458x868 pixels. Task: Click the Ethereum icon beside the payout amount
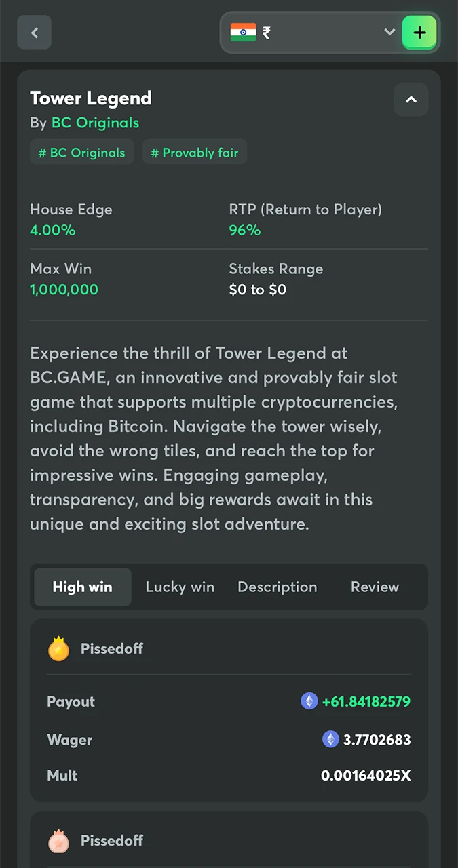point(309,702)
